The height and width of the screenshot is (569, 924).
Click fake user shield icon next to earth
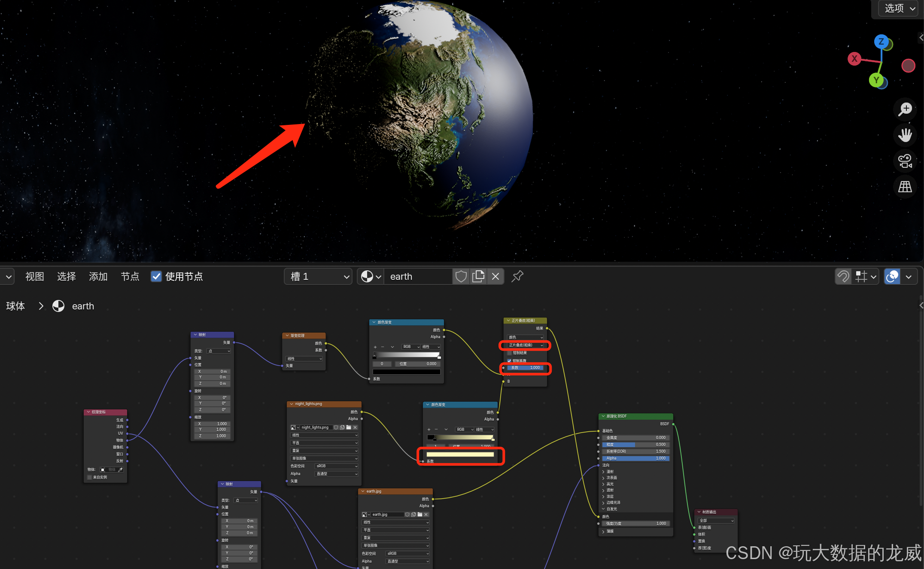pos(461,276)
